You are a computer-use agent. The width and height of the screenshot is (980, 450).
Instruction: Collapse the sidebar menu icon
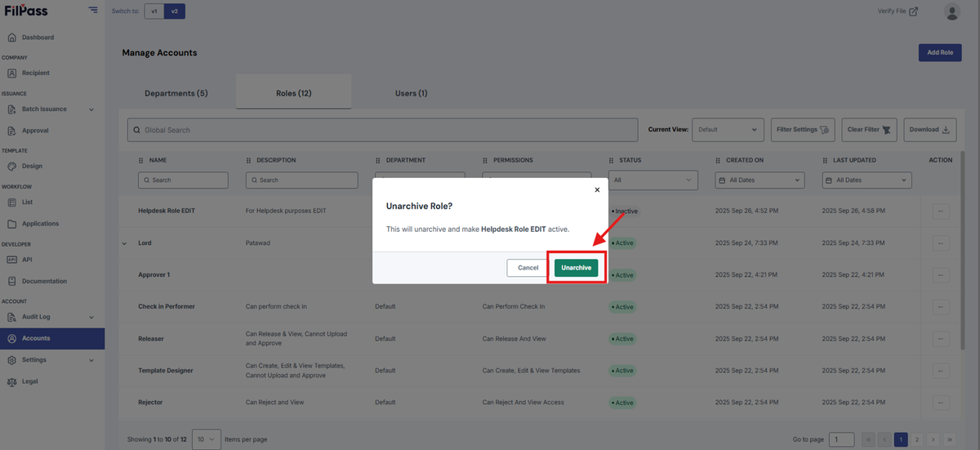point(93,11)
